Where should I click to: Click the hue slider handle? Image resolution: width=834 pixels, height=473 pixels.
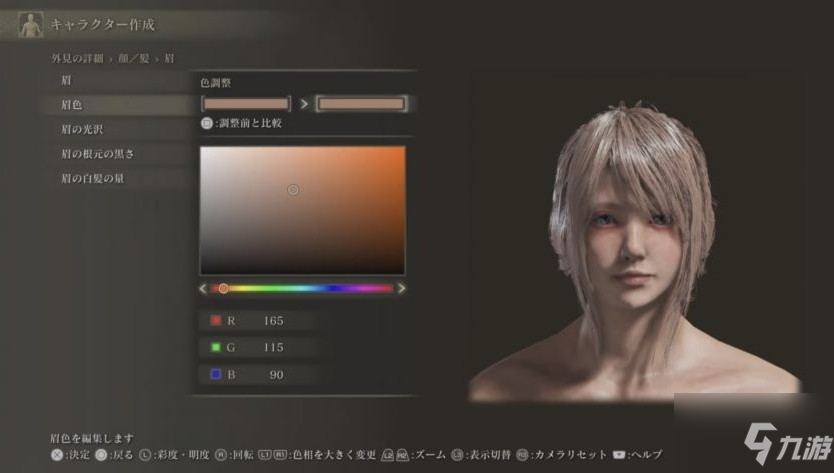pos(224,288)
